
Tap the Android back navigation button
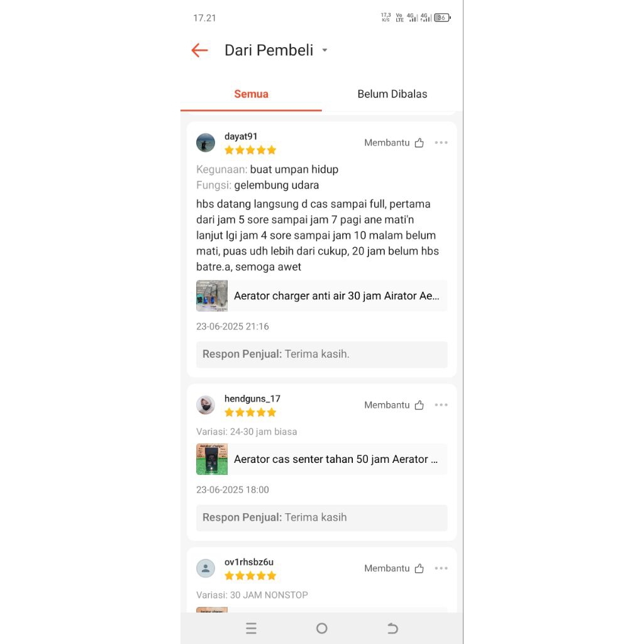pos(392,628)
